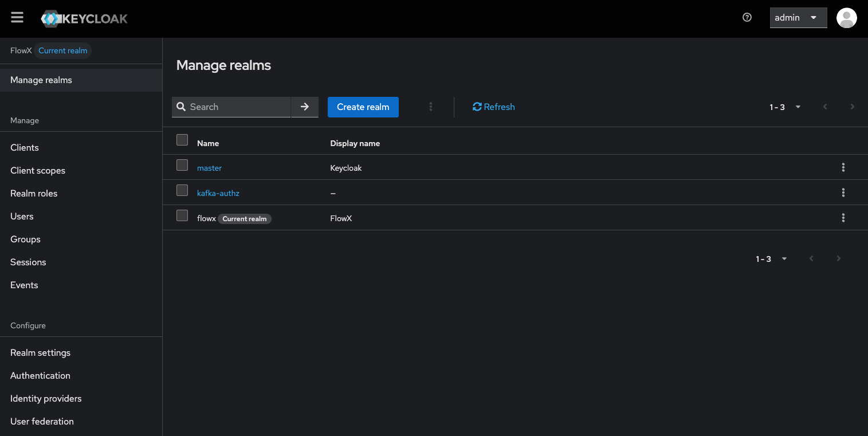Expand the admin user dropdown
Viewport: 868px width, 436px height.
(798, 18)
